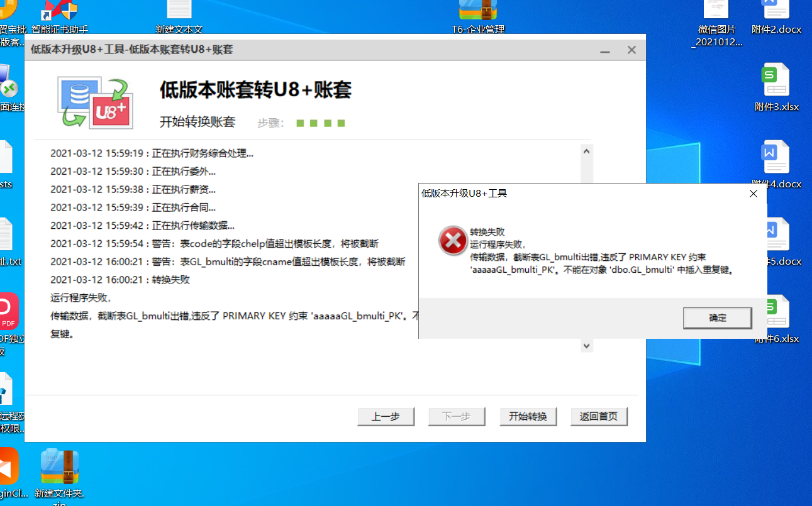Click the 下一步 button
The image size is (812, 506).
point(457,416)
